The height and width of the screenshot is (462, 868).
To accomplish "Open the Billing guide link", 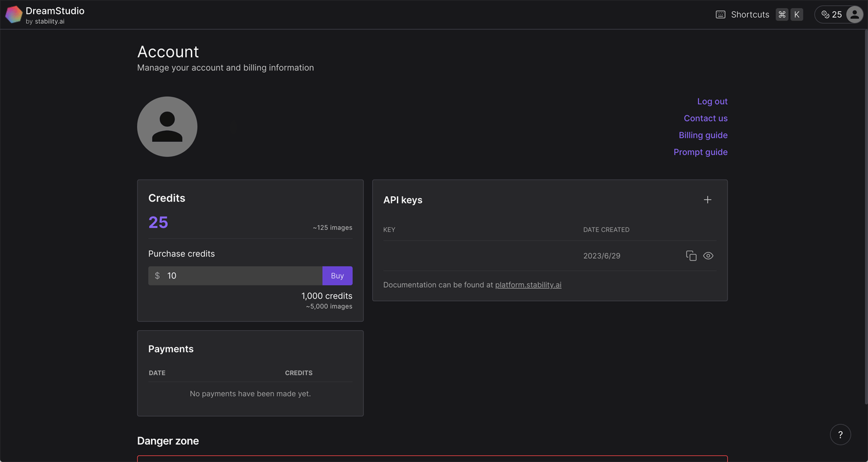I will (703, 135).
